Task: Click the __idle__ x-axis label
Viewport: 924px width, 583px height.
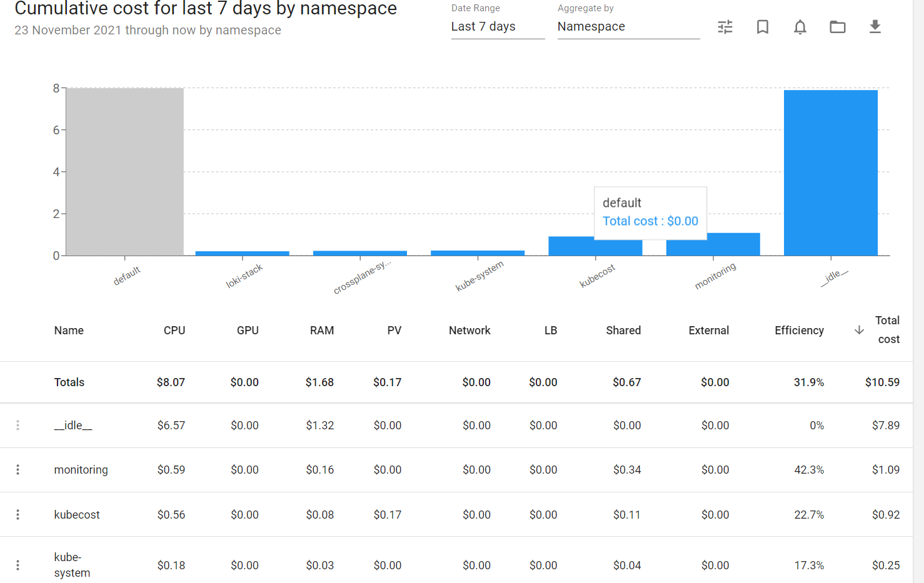Action: click(835, 277)
